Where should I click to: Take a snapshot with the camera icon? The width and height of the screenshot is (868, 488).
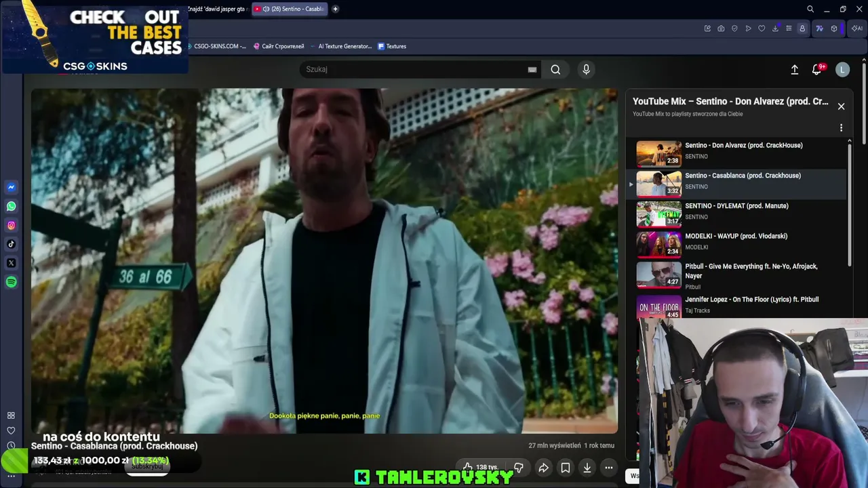pos(721,28)
